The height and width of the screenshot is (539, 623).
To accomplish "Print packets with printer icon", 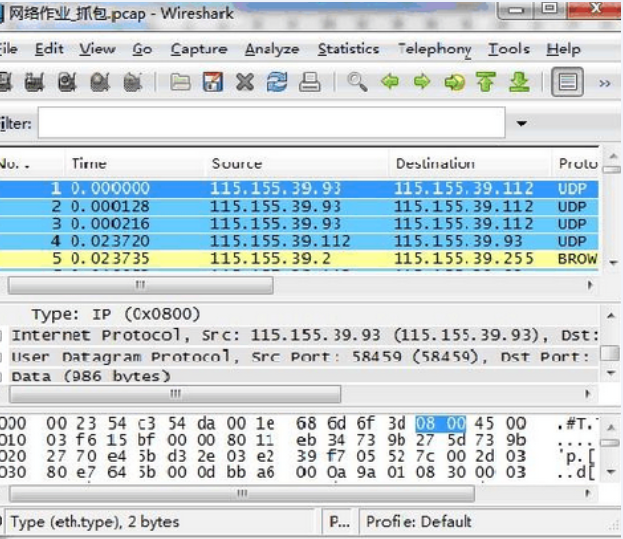I will [x=310, y=82].
